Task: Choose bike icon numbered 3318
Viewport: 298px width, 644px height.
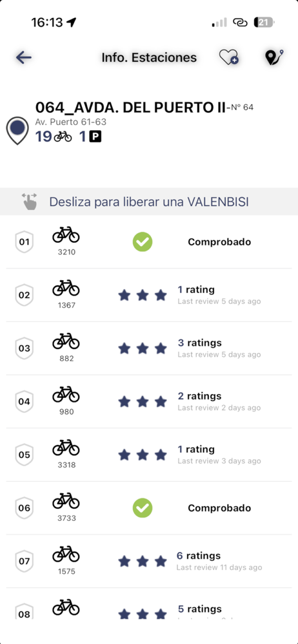Action: click(66, 448)
